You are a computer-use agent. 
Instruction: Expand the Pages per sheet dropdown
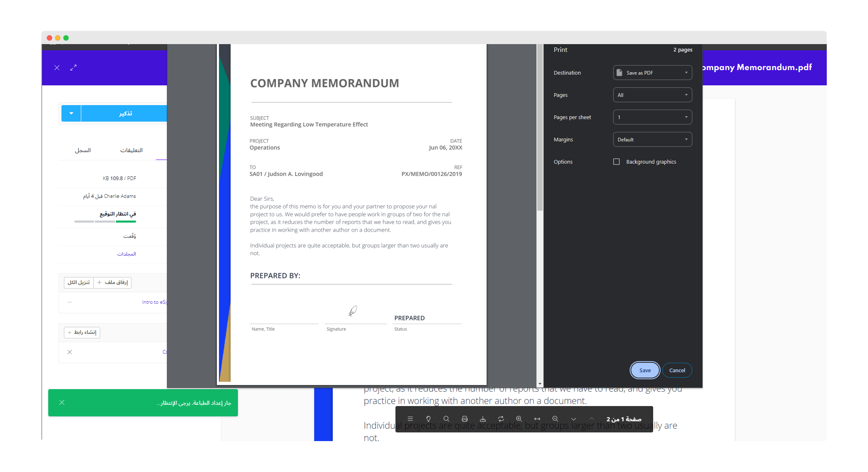tap(652, 117)
